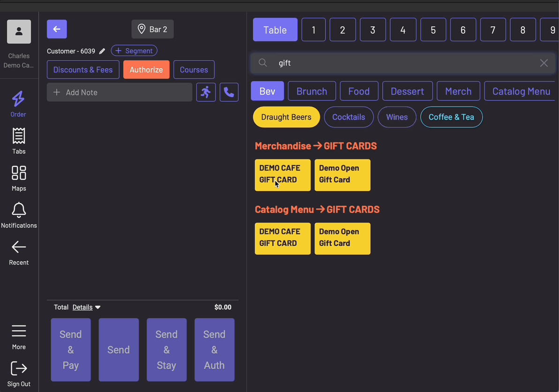Select the running person takeout icon

coord(206,92)
